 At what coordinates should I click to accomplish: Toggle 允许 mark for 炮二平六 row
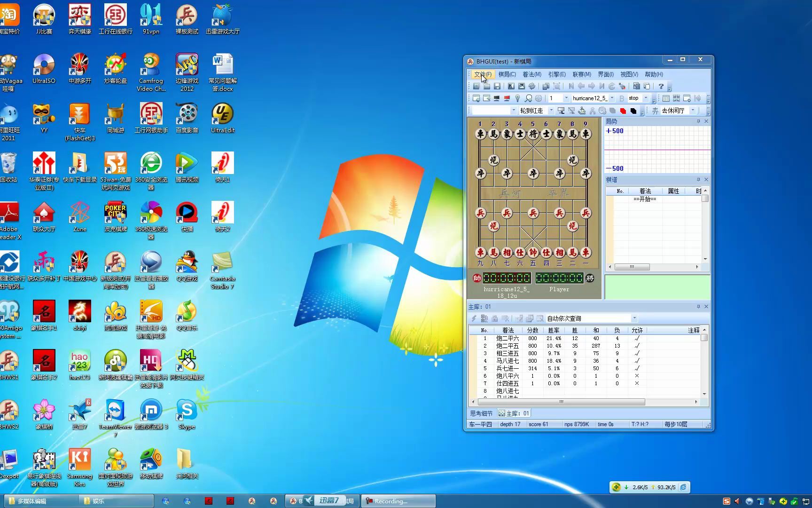(x=637, y=338)
